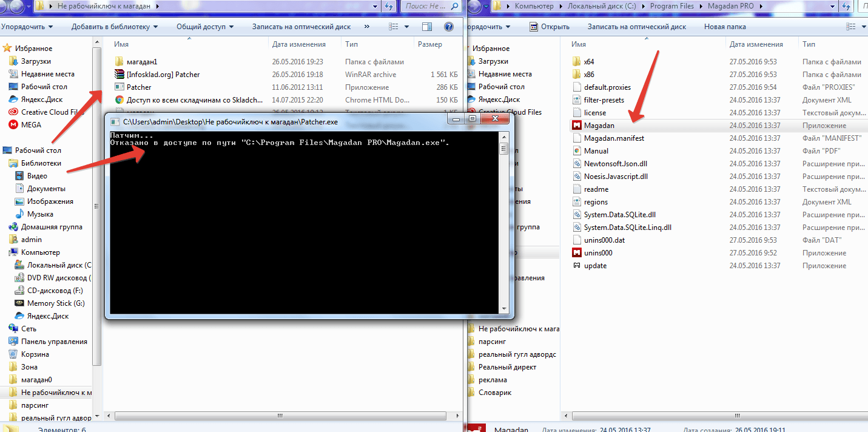The image size is (868, 432).
Task: Select the магадан0 folder in navigation pane
Action: click(30, 379)
